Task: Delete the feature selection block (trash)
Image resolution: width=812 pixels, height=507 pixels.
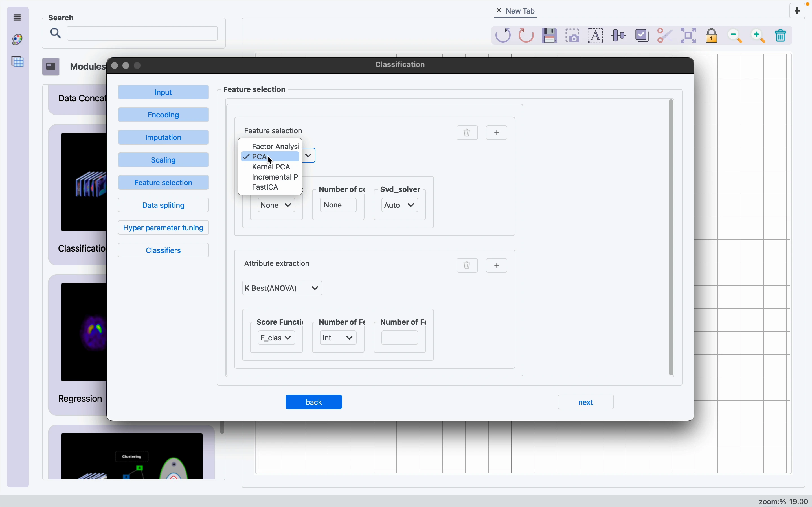Action: (x=467, y=133)
